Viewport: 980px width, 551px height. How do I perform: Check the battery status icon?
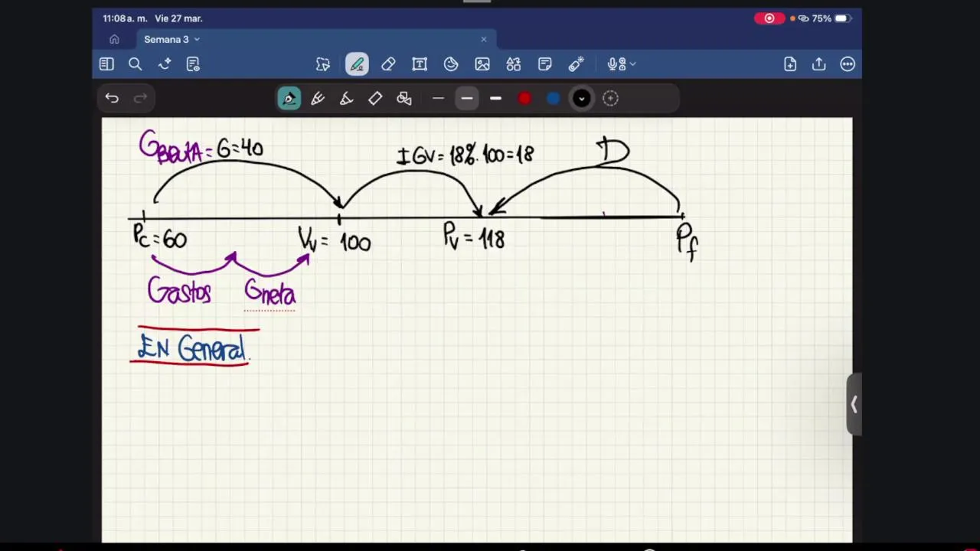(842, 18)
